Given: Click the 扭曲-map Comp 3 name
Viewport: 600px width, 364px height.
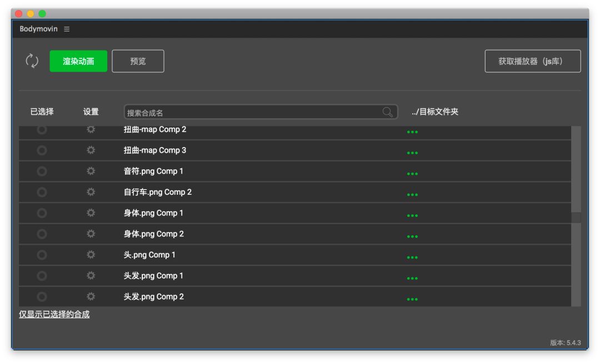Looking at the screenshot, I should (x=155, y=150).
